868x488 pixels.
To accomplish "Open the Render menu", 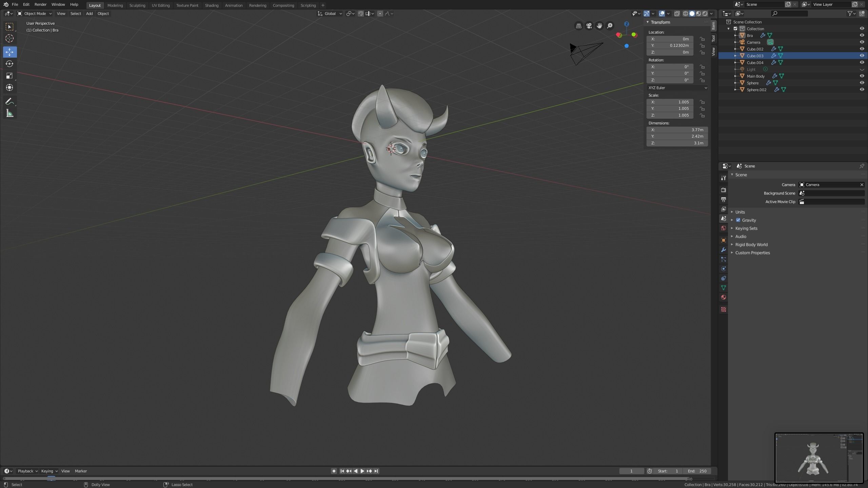I will coord(40,4).
